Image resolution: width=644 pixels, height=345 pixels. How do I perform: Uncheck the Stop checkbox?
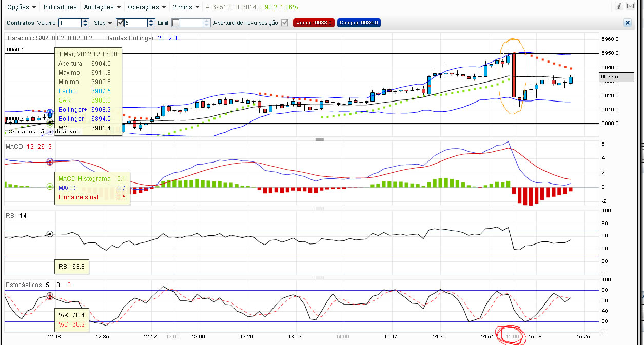click(120, 23)
